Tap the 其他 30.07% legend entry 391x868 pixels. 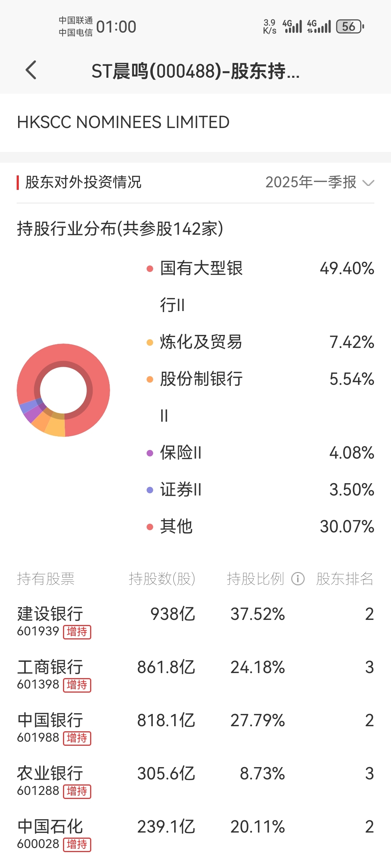coord(260,527)
